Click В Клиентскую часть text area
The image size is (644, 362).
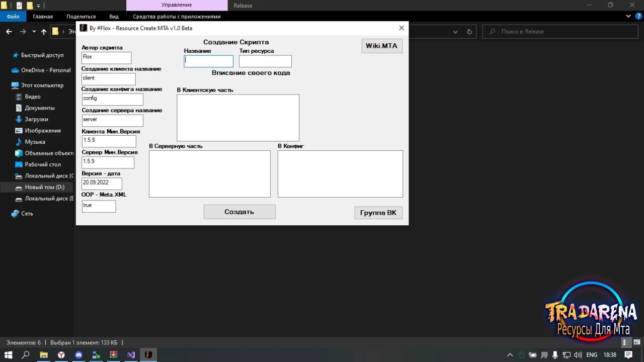click(x=237, y=118)
